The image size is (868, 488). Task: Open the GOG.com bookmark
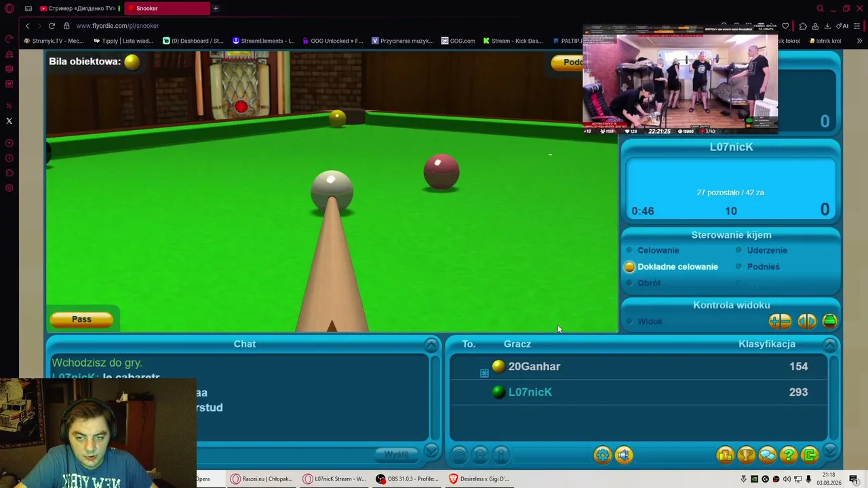point(458,41)
